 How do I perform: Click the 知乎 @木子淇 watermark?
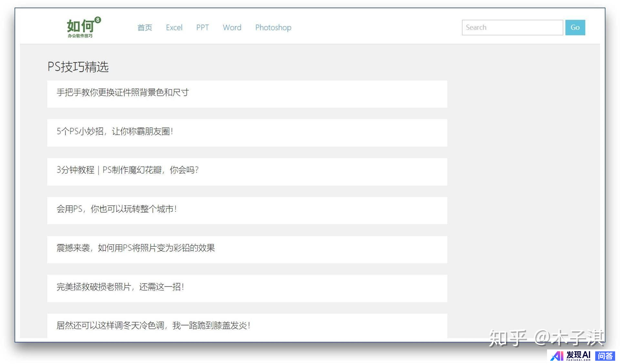546,338
